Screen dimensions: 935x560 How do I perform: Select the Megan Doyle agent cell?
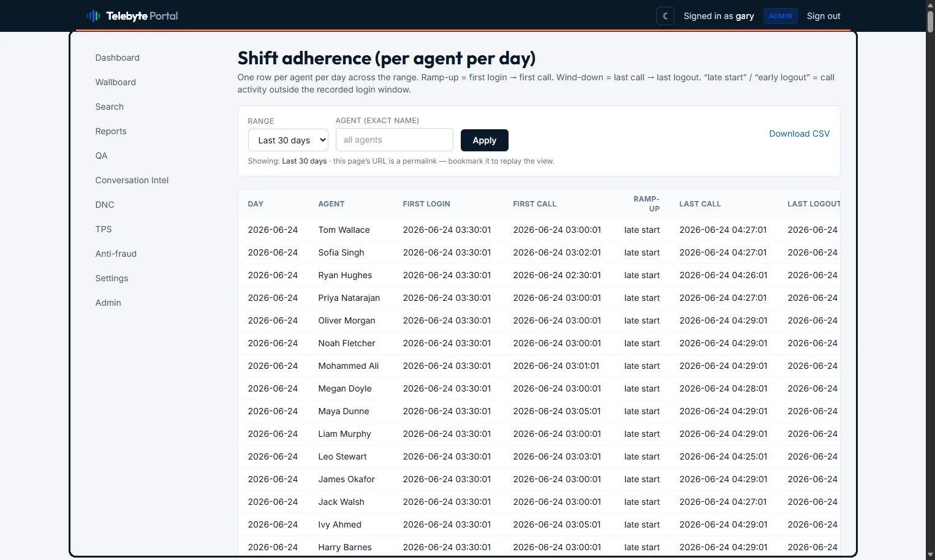click(345, 388)
